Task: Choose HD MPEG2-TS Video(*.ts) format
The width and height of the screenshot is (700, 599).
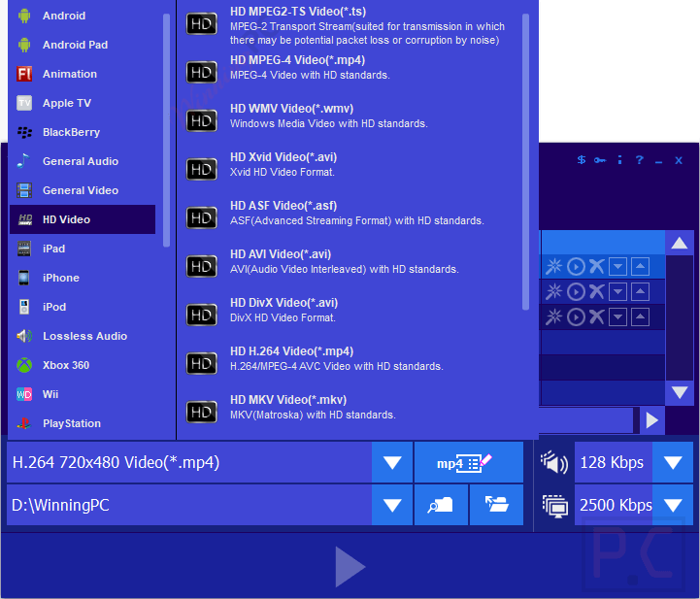Action: point(350,24)
